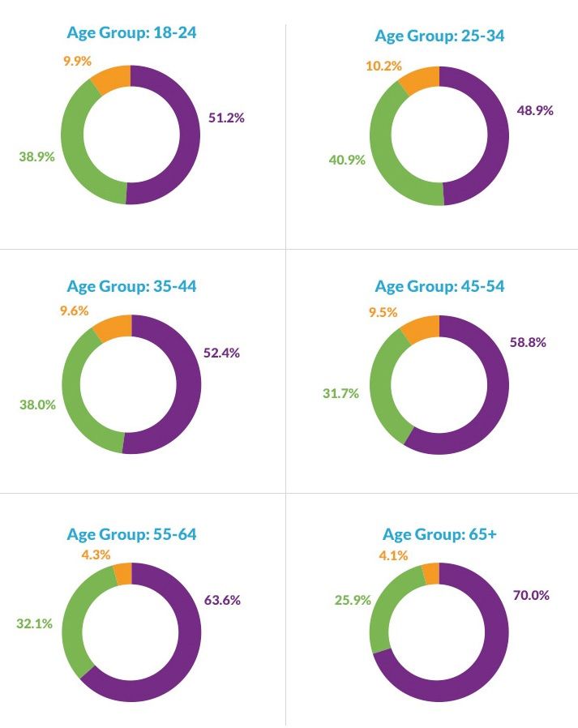Select the 'Age Group: 45-54' heading

(440, 286)
